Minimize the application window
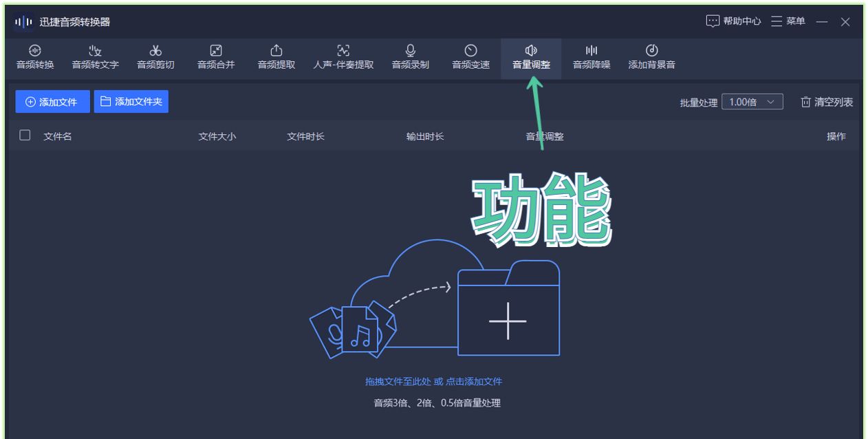This screenshot has width=868, height=439. coord(822,22)
